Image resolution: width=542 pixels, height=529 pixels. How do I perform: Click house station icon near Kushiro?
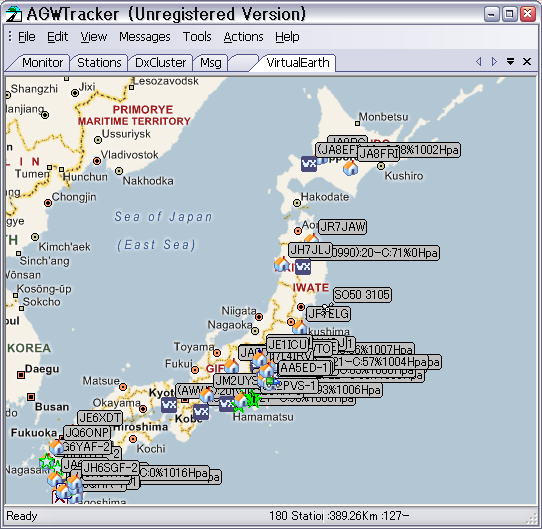pos(351,168)
